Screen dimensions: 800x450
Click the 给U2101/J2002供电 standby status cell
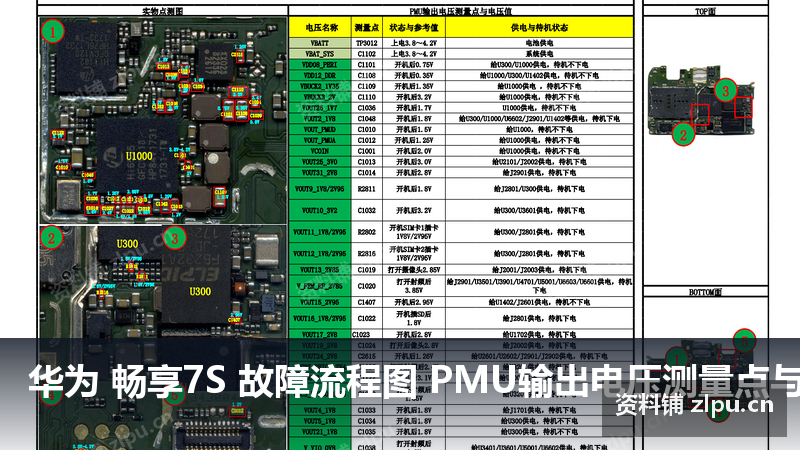click(539, 162)
